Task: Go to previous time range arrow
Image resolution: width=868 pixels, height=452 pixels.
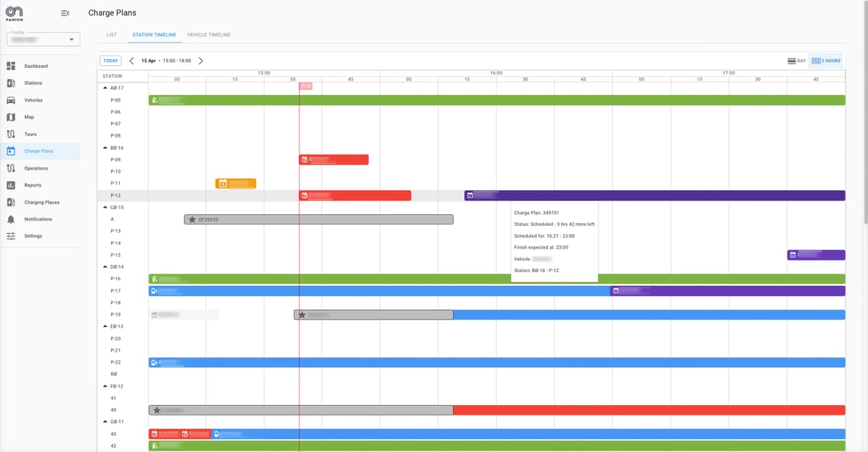Action: tap(132, 60)
